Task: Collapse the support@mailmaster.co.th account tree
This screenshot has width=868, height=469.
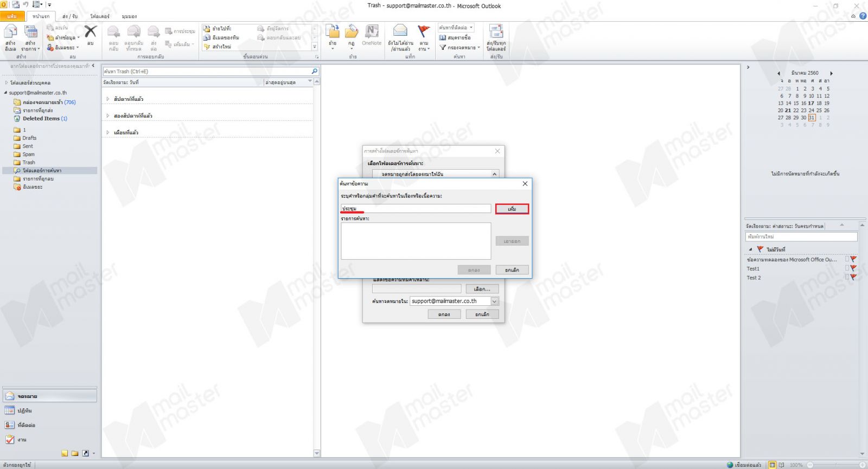Action: coord(5,93)
